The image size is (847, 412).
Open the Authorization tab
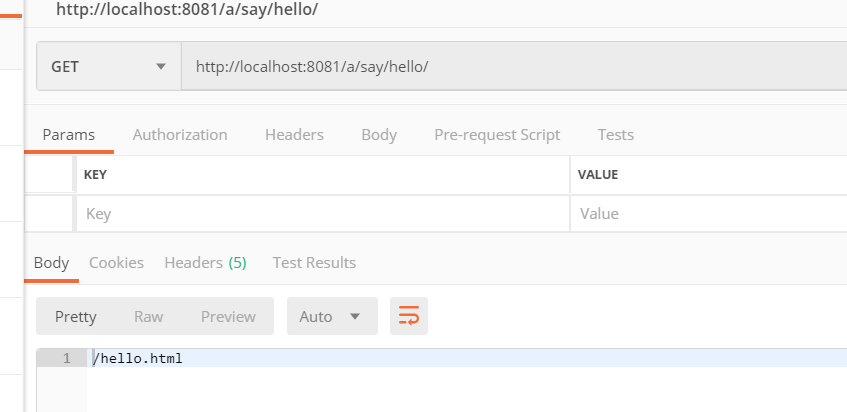point(180,134)
